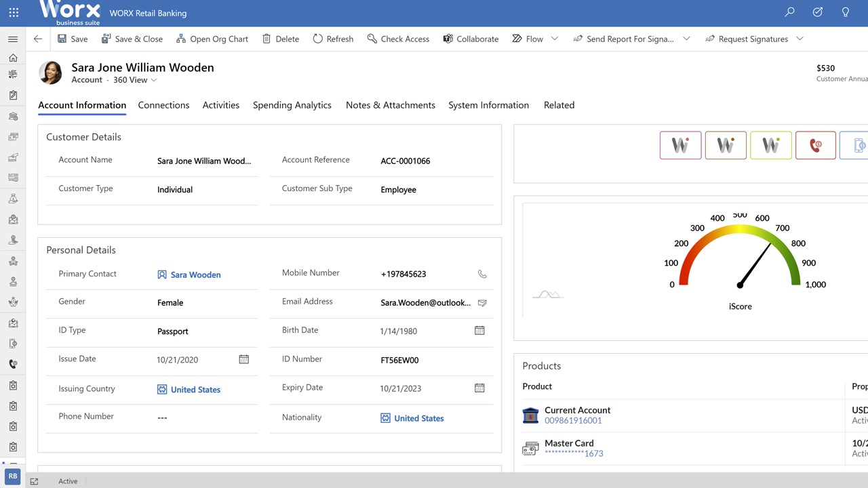Expand the Request Signatures dropdown arrow

pos(800,39)
